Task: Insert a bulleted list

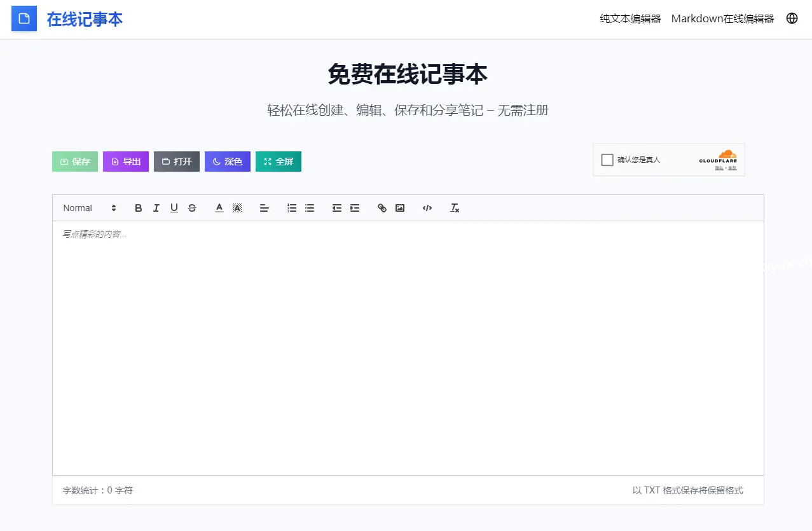Action: tap(310, 208)
